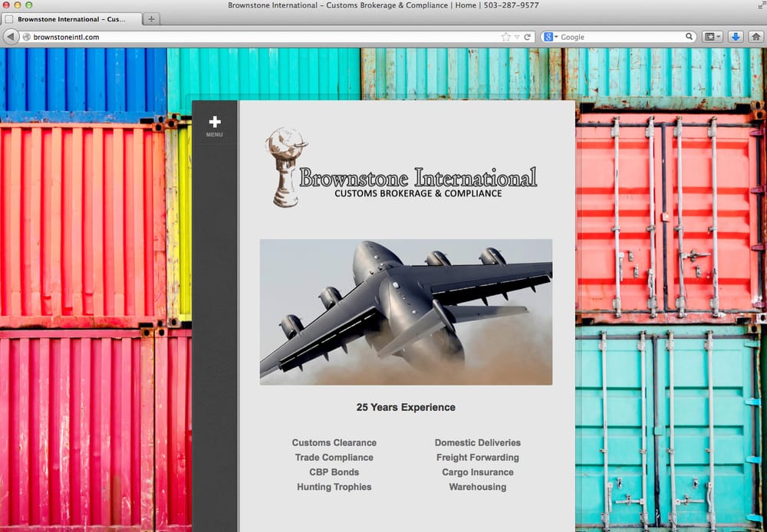767x532 pixels.
Task: Open the Customs Clearance link
Action: tap(334, 443)
